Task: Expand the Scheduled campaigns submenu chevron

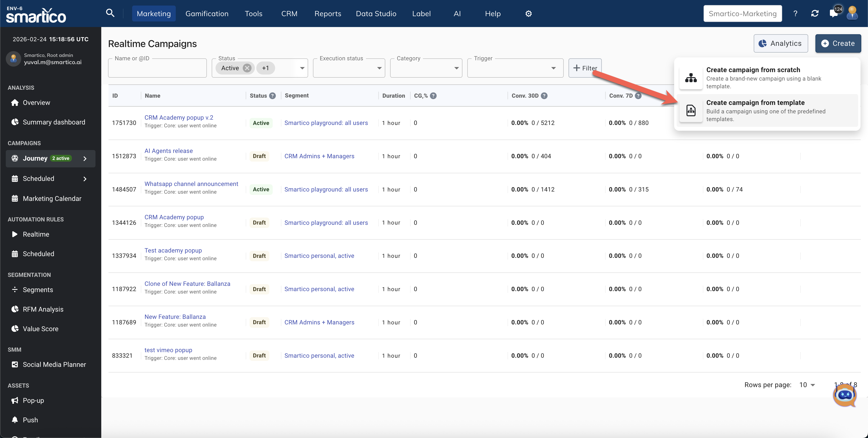Action: tap(85, 179)
